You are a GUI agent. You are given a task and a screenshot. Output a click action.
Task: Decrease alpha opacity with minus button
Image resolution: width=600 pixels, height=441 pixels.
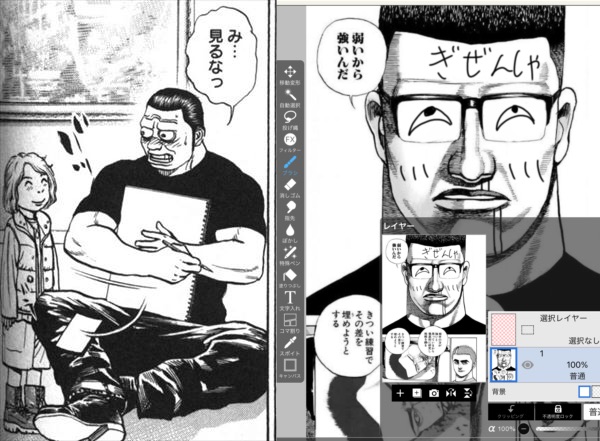pos(524,429)
